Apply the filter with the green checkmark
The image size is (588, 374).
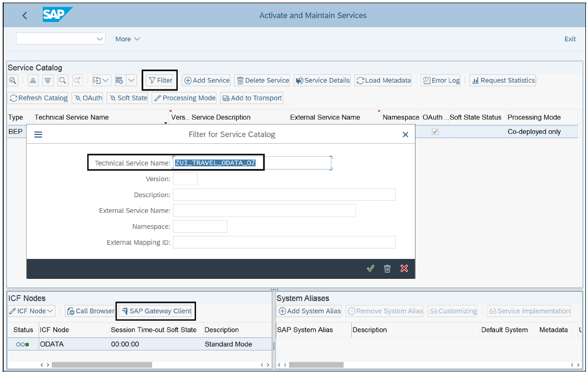[x=371, y=268]
